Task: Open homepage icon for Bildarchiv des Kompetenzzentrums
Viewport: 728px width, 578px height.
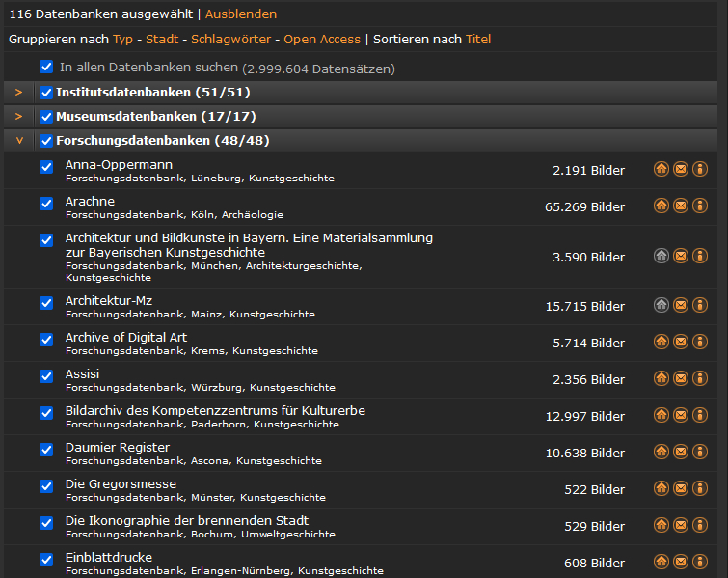Action: (x=661, y=415)
